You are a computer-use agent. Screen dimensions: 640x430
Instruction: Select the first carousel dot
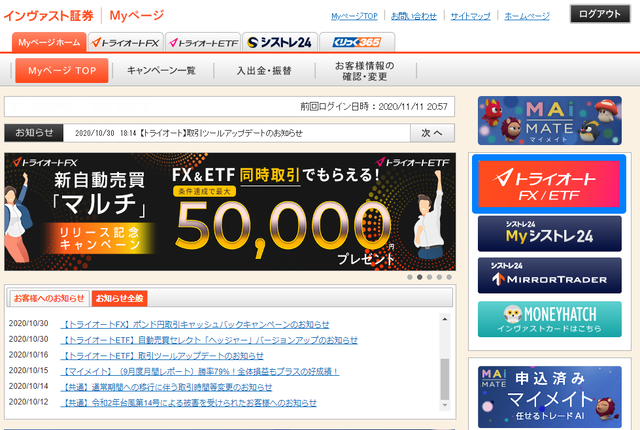(x=410, y=277)
